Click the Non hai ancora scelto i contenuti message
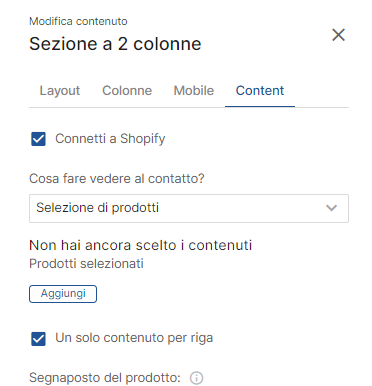 pos(141,245)
